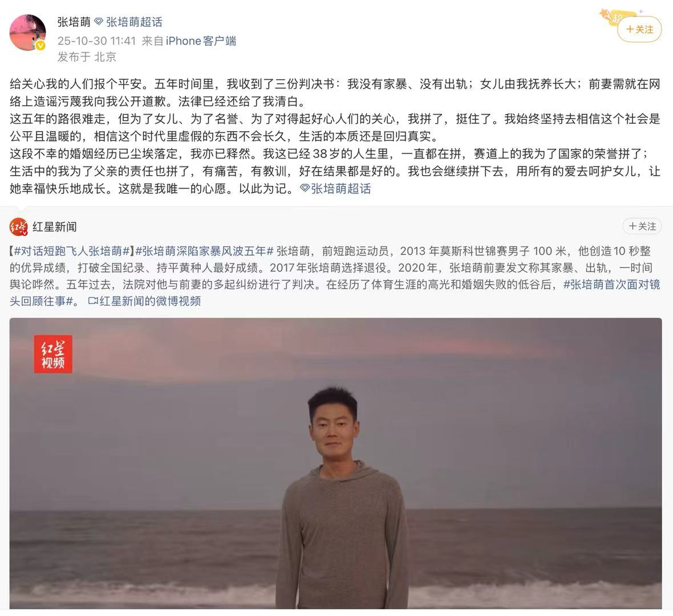The height and width of the screenshot is (616, 673).
Task: Click the iPhone客户端 source link
Action: click(x=201, y=40)
